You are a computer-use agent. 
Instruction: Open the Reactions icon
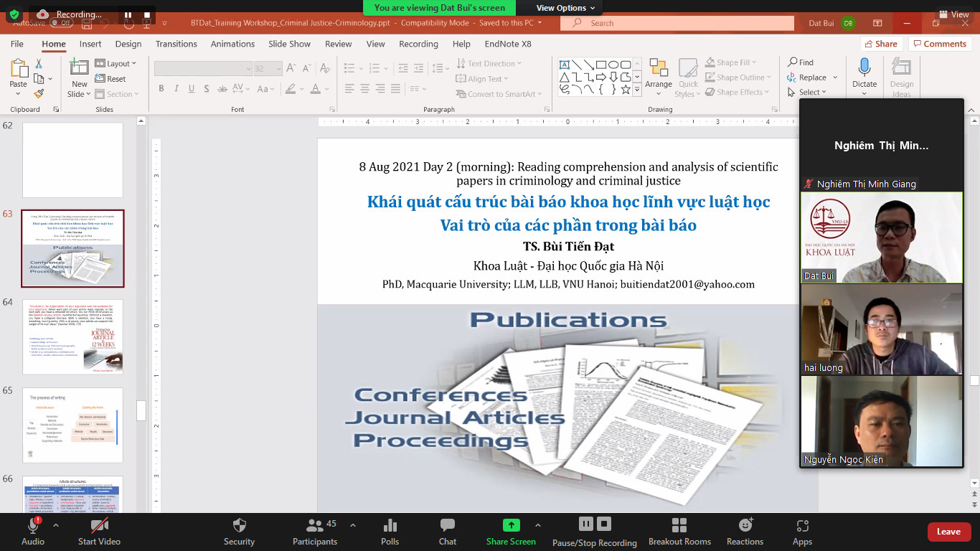click(745, 526)
